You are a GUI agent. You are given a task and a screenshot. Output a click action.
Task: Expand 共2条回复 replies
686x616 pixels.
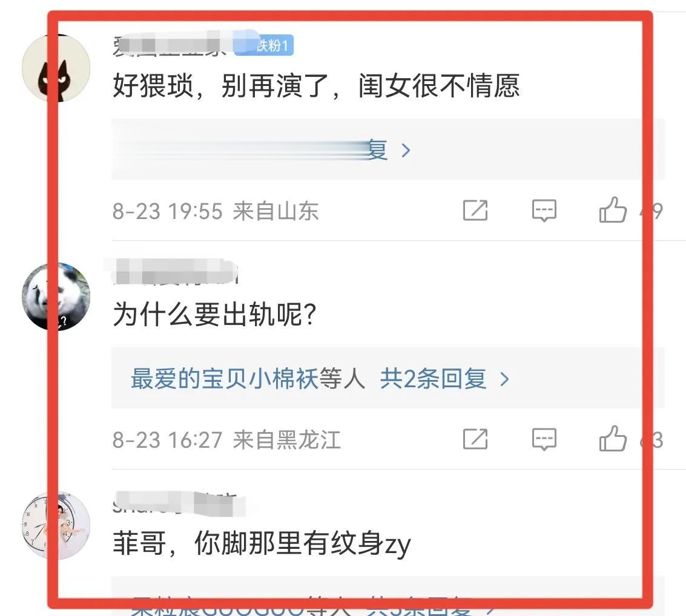(x=444, y=379)
